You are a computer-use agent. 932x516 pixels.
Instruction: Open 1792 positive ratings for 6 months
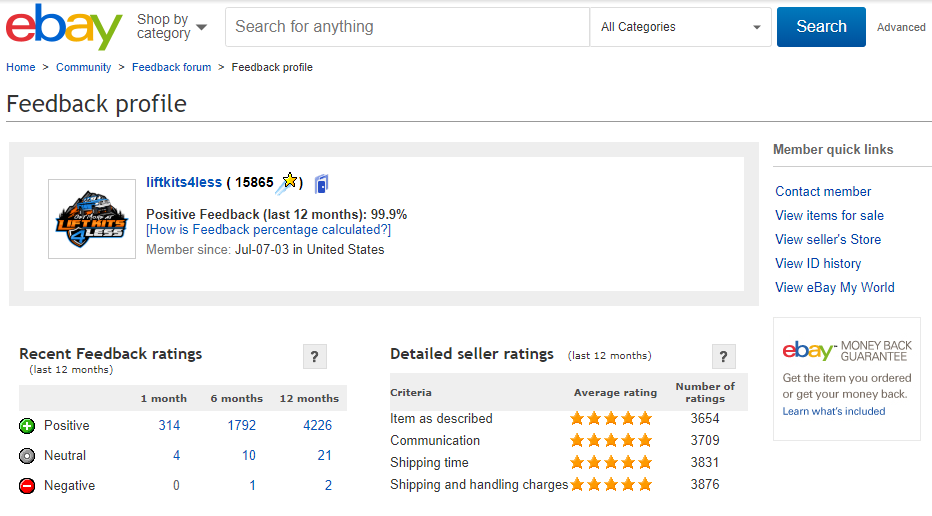241,426
